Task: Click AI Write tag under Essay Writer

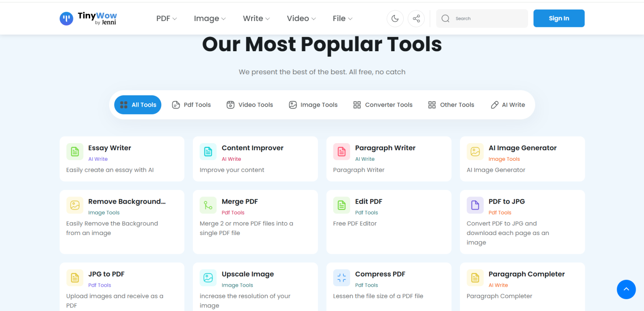Action: tap(98, 159)
